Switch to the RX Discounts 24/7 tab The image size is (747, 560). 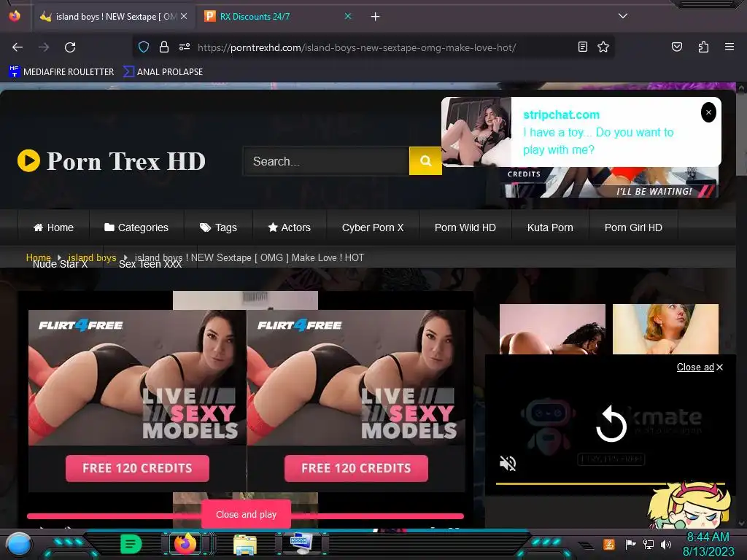click(278, 17)
